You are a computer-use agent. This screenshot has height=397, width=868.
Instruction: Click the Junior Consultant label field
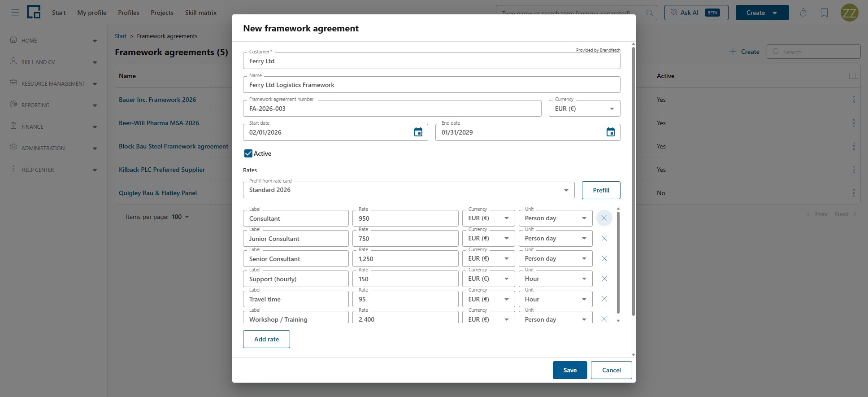coord(295,239)
